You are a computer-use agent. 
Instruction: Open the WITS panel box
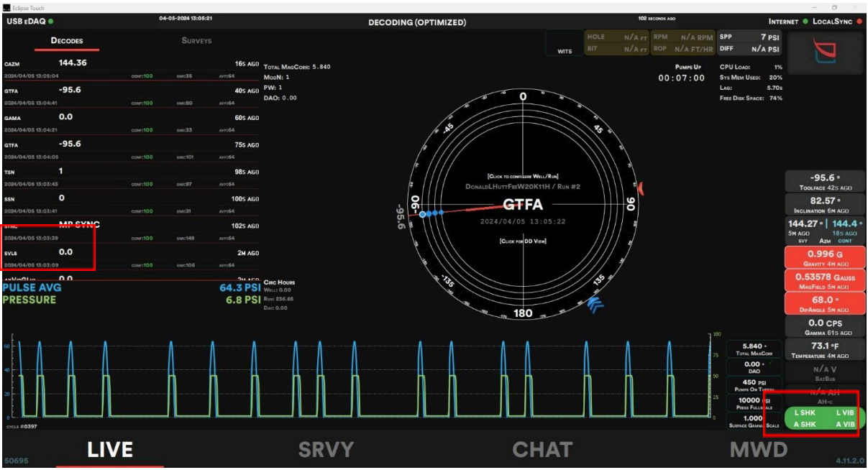coord(565,42)
